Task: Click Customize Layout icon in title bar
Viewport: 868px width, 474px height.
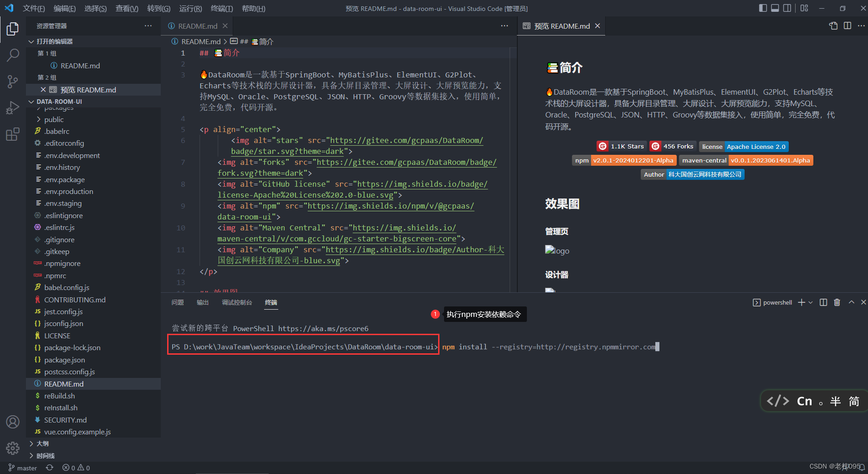Action: click(804, 8)
